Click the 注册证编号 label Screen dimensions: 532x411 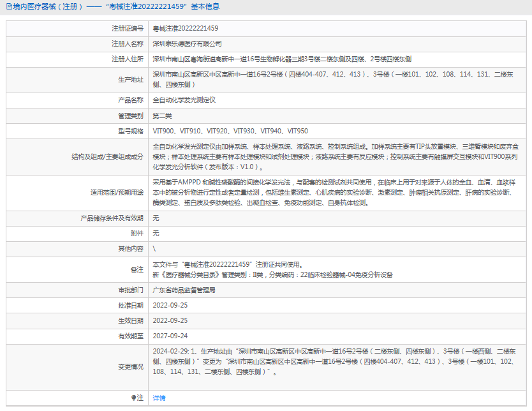(128, 29)
